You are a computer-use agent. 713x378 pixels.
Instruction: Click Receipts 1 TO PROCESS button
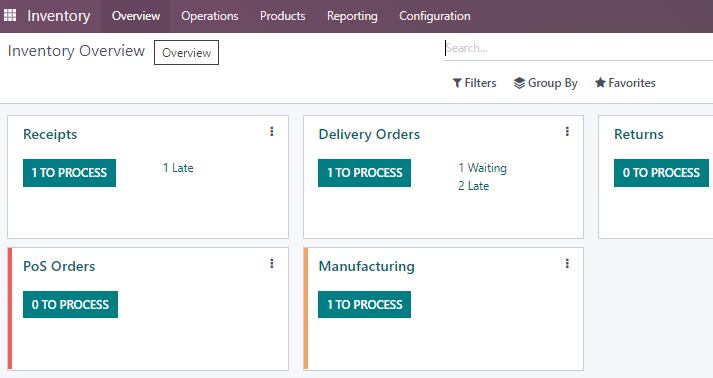pos(70,173)
